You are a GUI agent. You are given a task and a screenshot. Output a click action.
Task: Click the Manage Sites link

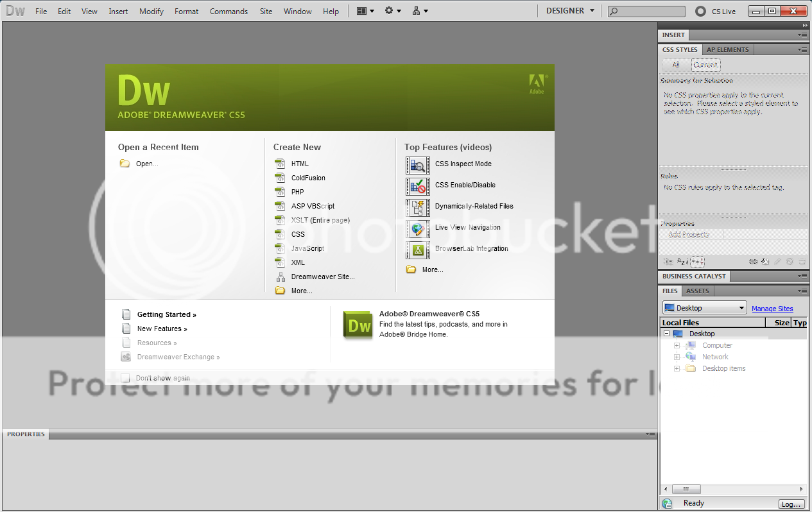pos(772,309)
